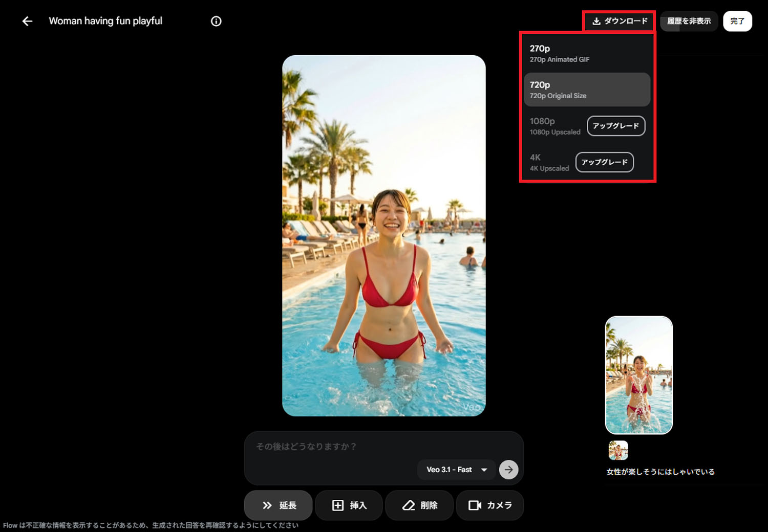The image size is (768, 532).
Task: Click the 完了 done button
Action: click(737, 21)
